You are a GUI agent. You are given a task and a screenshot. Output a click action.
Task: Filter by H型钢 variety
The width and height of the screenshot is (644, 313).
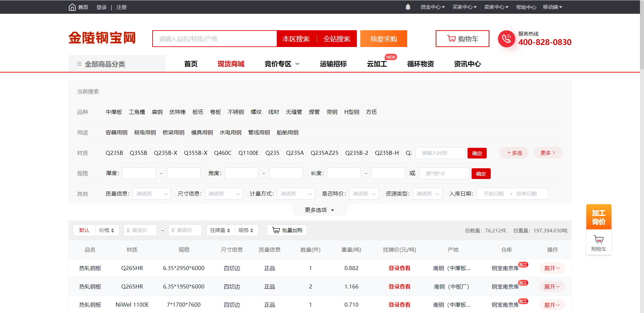coord(352,112)
